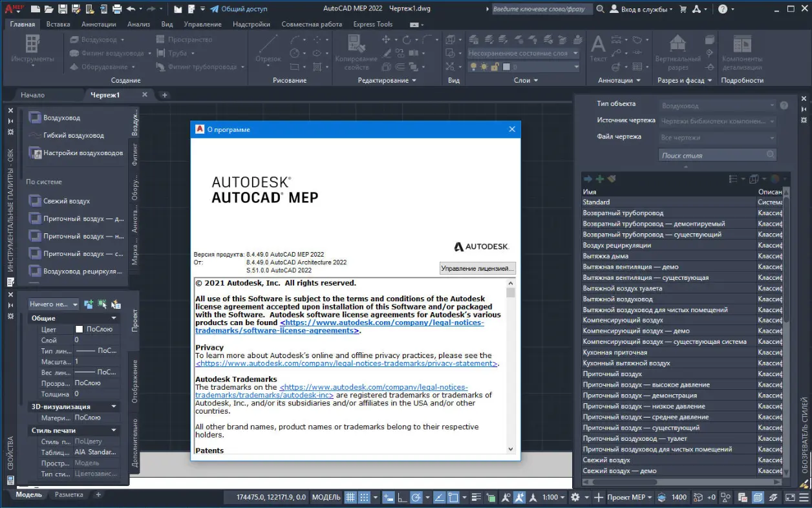Collapse the Общие properties section
Screen dimensions: 812x508
(x=114, y=318)
